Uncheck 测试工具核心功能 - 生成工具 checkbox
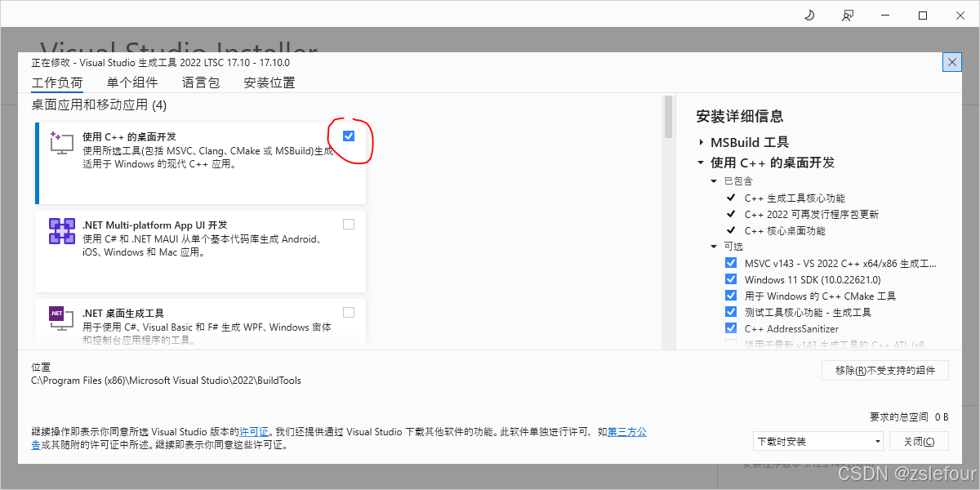 (x=731, y=312)
